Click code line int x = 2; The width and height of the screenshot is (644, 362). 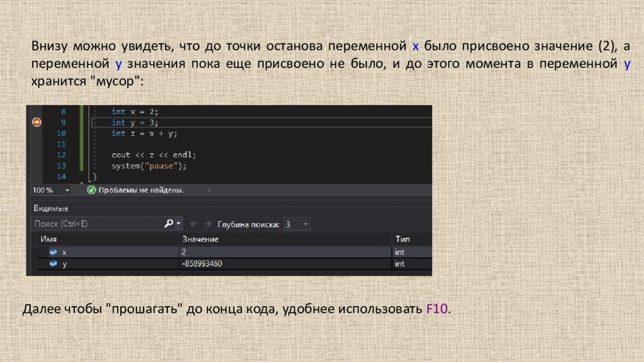click(135, 111)
